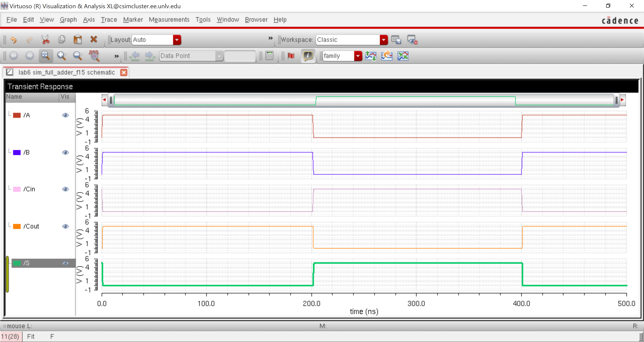Toggle visibility eye for /S trace
The image size is (644, 342).
coord(65,263)
